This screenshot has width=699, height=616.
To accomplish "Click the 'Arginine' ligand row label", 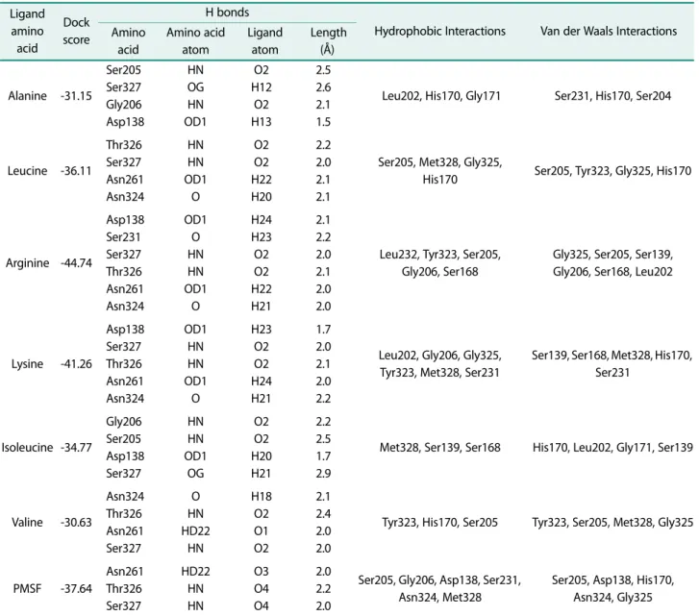I will click(x=27, y=262).
